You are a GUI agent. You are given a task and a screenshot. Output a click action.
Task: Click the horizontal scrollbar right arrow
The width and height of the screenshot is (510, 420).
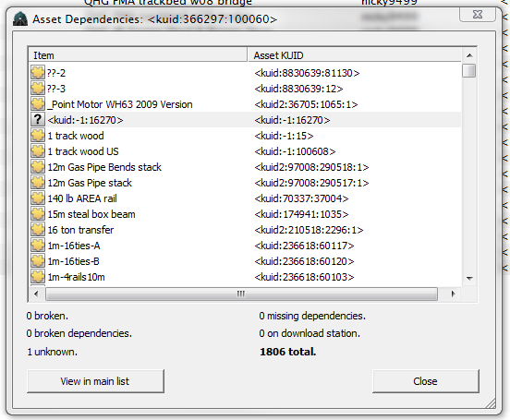(453, 294)
